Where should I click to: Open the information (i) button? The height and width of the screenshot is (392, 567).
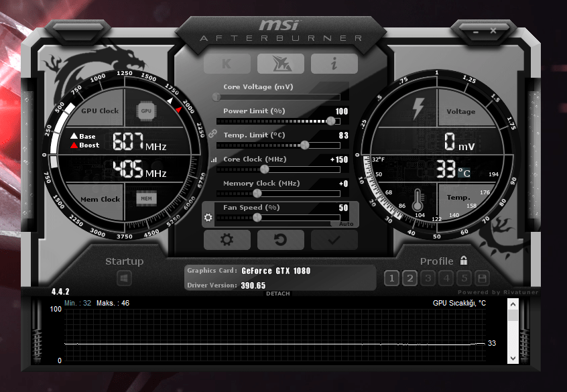pos(334,64)
